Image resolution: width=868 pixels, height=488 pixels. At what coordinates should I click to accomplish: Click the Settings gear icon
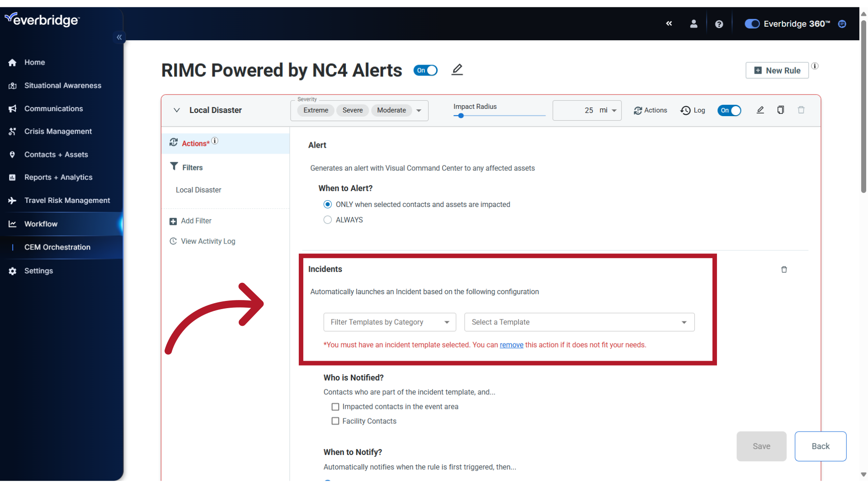(x=12, y=271)
